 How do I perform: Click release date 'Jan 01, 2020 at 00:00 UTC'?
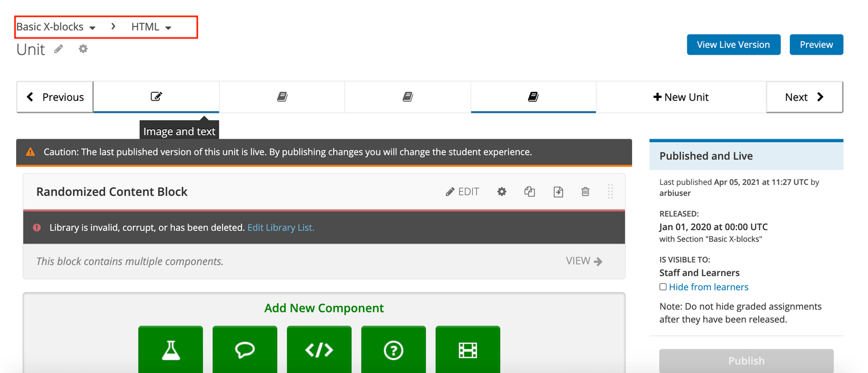(713, 227)
